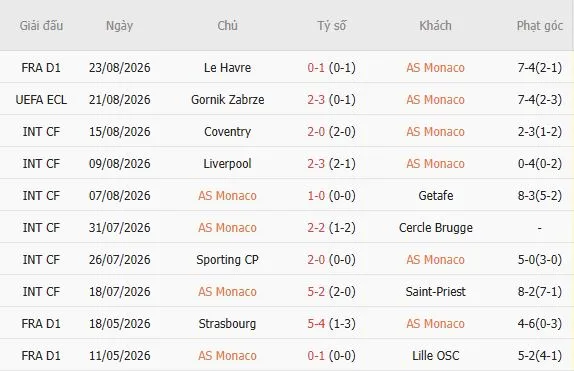The image size is (574, 371).
Task: Select the Tỷ số column header
Action: click(x=332, y=26)
